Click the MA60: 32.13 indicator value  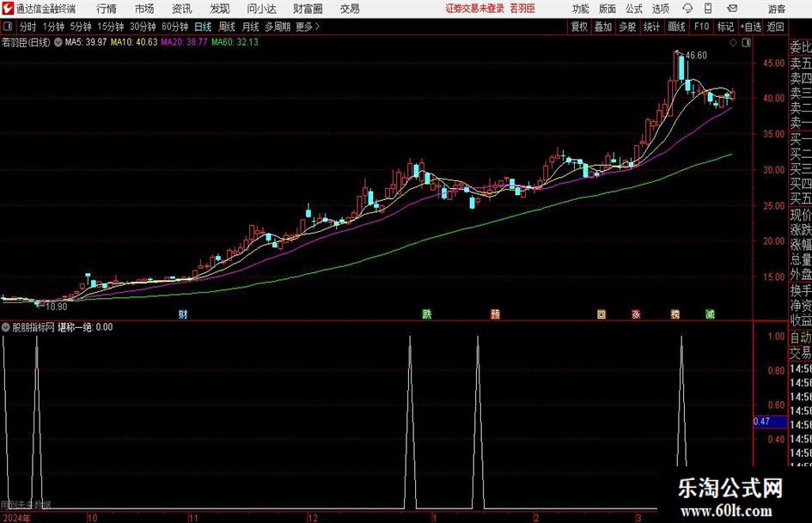pos(235,42)
